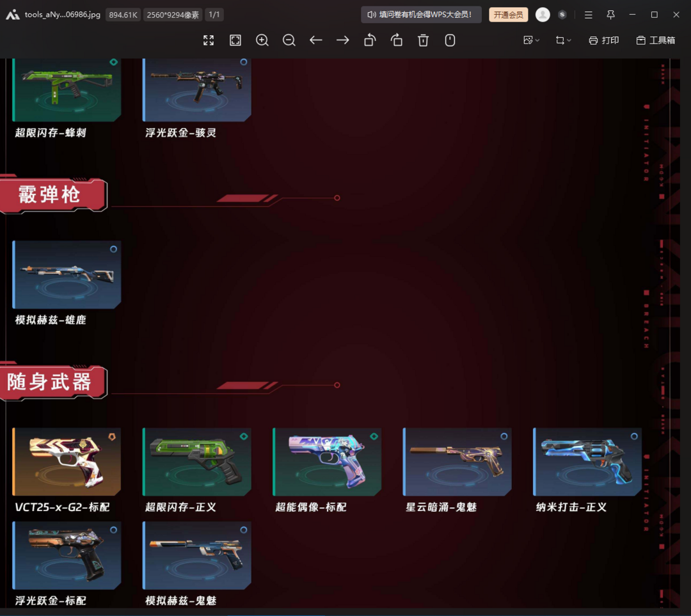Click the 浮光跃金-骇灵 caption text
Image resolution: width=691 pixels, height=616 pixels.
click(x=180, y=132)
